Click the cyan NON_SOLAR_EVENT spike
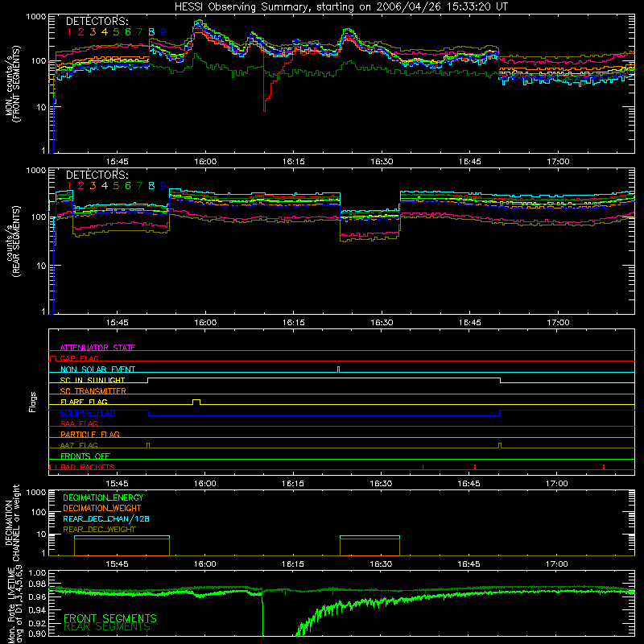Image resolution: width=644 pixels, height=644 pixels. (338, 369)
